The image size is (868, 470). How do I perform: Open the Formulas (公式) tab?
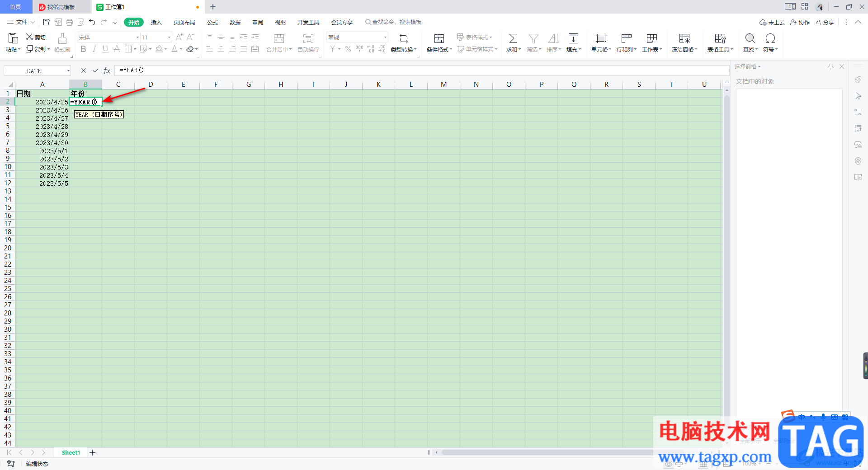(x=212, y=22)
